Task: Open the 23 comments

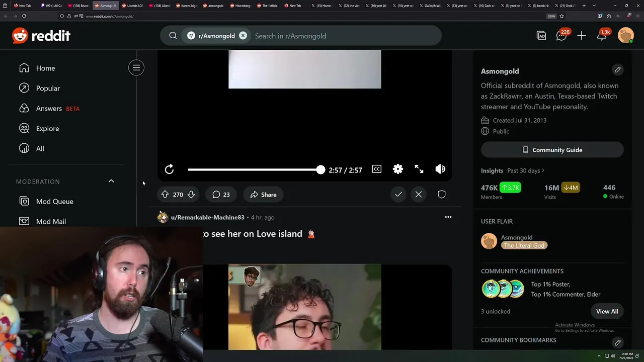Action: 221,195
